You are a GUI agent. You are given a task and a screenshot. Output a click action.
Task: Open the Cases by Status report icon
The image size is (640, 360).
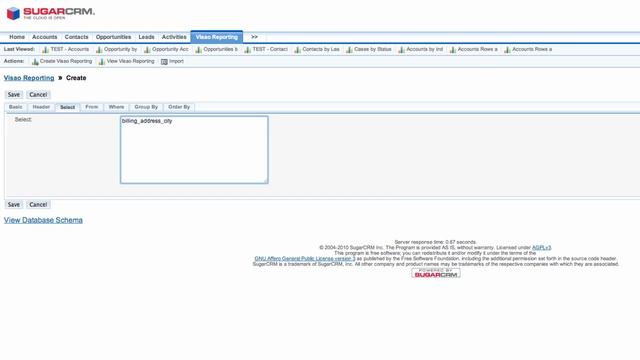tap(349, 50)
